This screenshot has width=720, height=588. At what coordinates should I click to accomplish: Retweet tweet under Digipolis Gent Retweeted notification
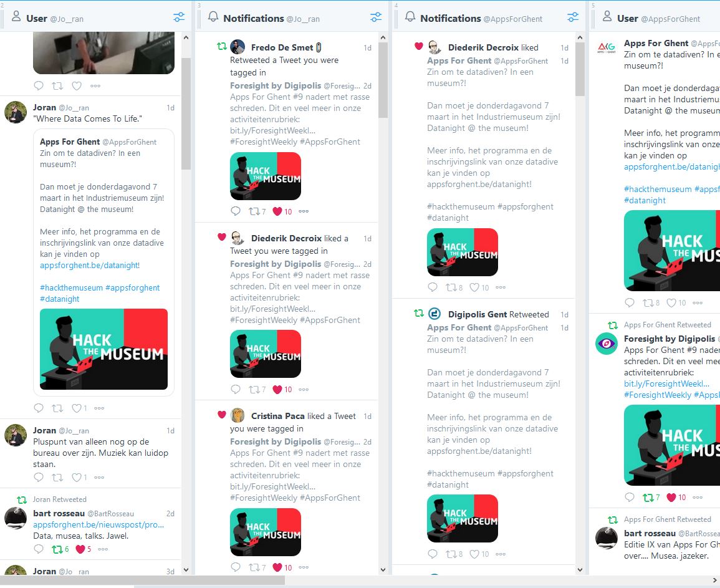pyautogui.click(x=451, y=554)
